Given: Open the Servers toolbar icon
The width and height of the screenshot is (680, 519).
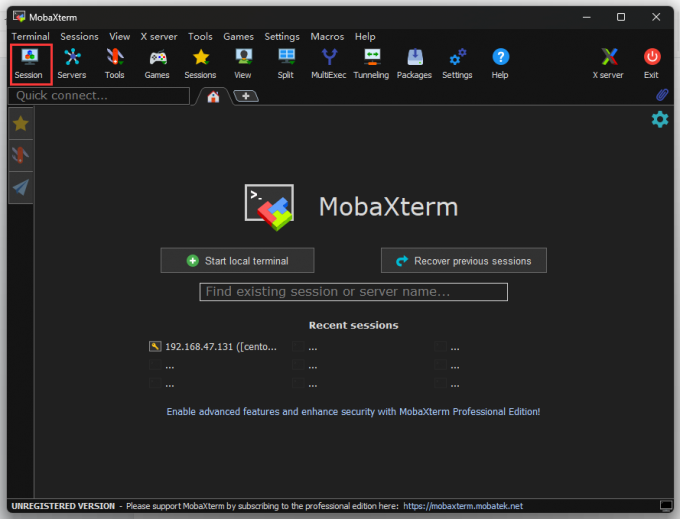Looking at the screenshot, I should (x=72, y=64).
